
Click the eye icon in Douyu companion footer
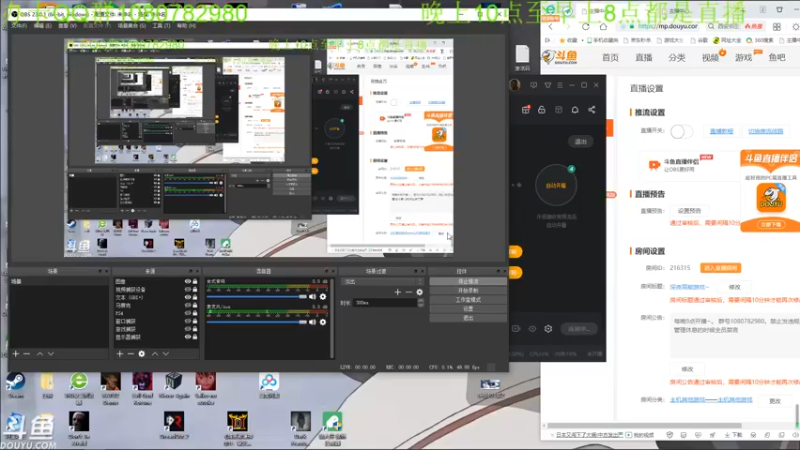pos(532,329)
